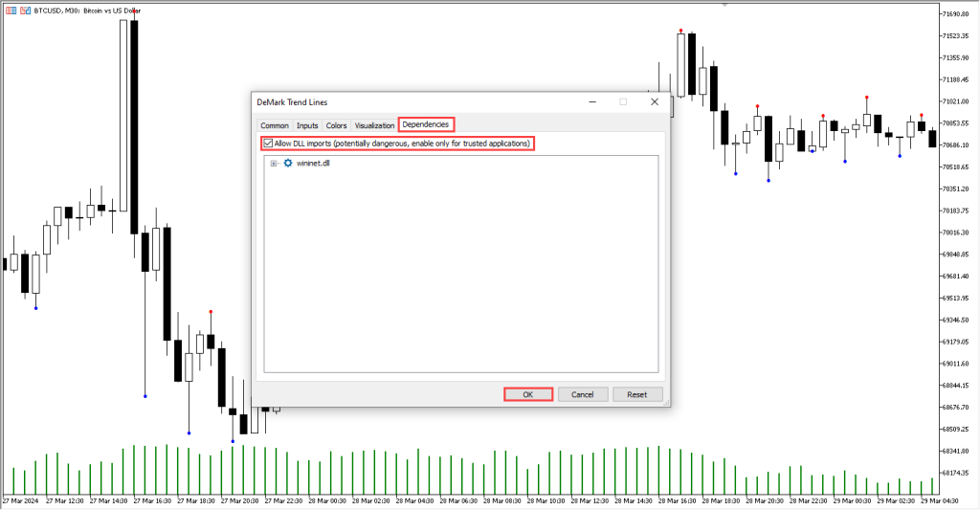Close the DeMark Trend Lines dialog
Viewport: 980px width, 510px height.
point(655,101)
